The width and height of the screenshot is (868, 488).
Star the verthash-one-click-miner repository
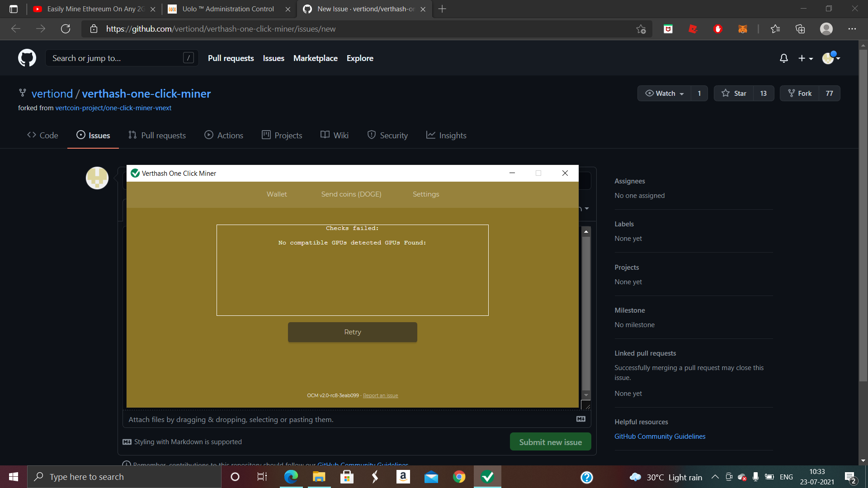point(734,93)
